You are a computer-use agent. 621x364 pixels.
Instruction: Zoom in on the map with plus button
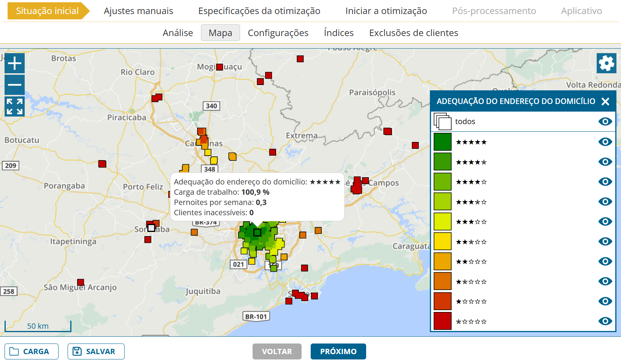[x=14, y=63]
